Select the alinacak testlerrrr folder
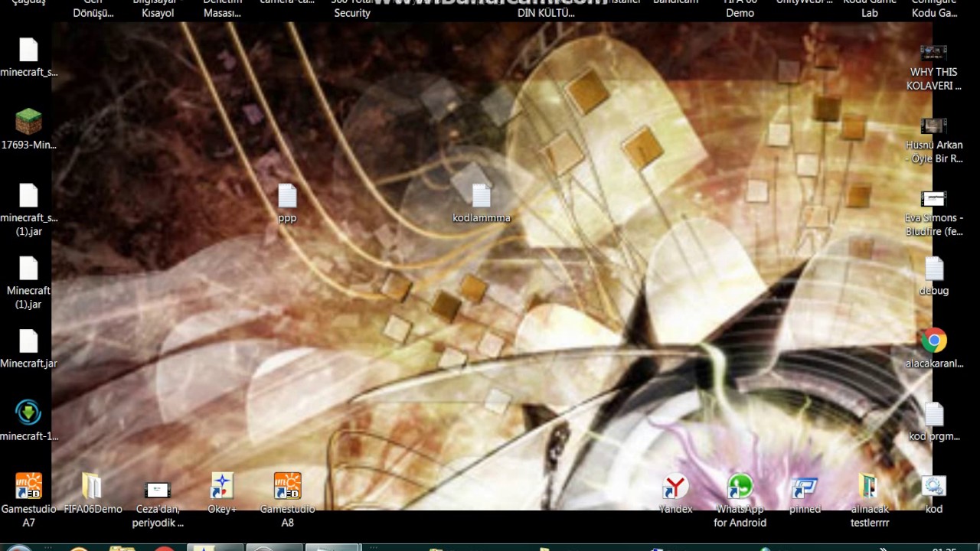 [870, 486]
